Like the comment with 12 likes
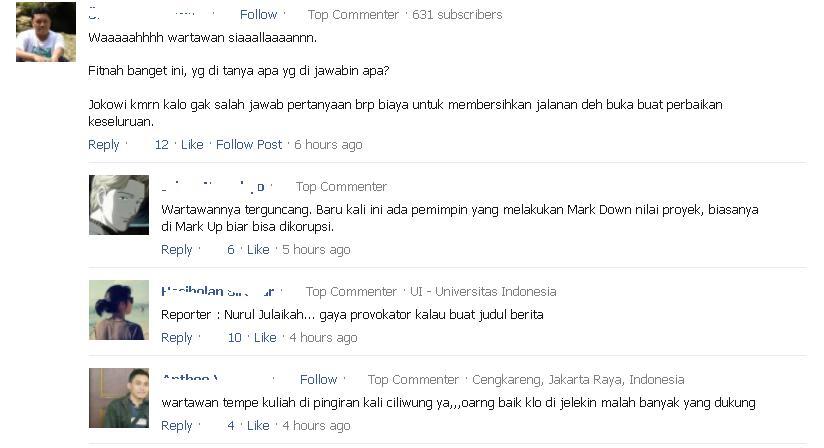The width and height of the screenshot is (824, 448). click(192, 144)
